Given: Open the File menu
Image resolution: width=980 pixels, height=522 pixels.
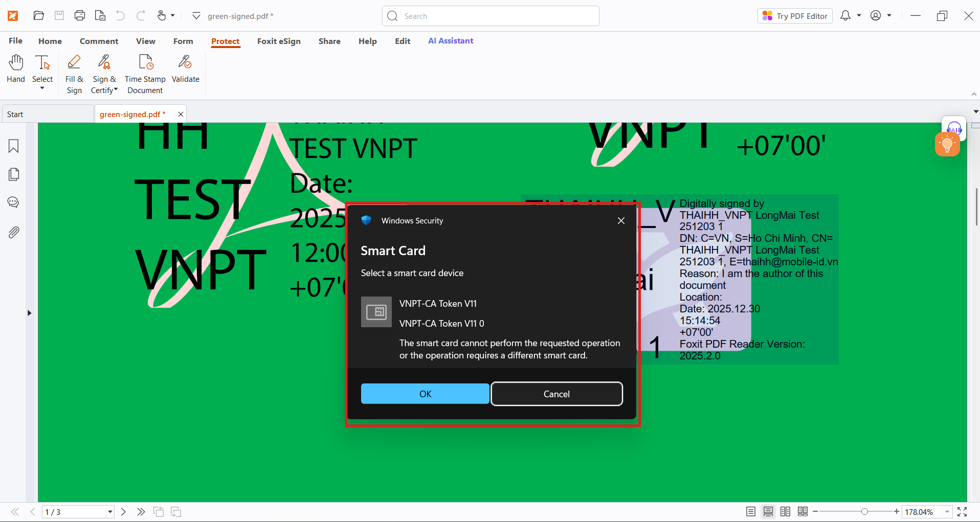Looking at the screenshot, I should click(15, 41).
